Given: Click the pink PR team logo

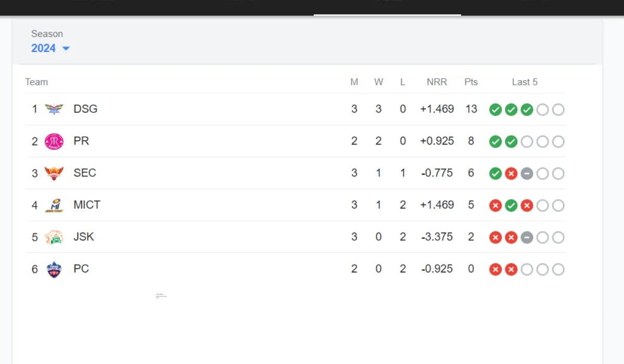Looking at the screenshot, I should coord(54,141).
